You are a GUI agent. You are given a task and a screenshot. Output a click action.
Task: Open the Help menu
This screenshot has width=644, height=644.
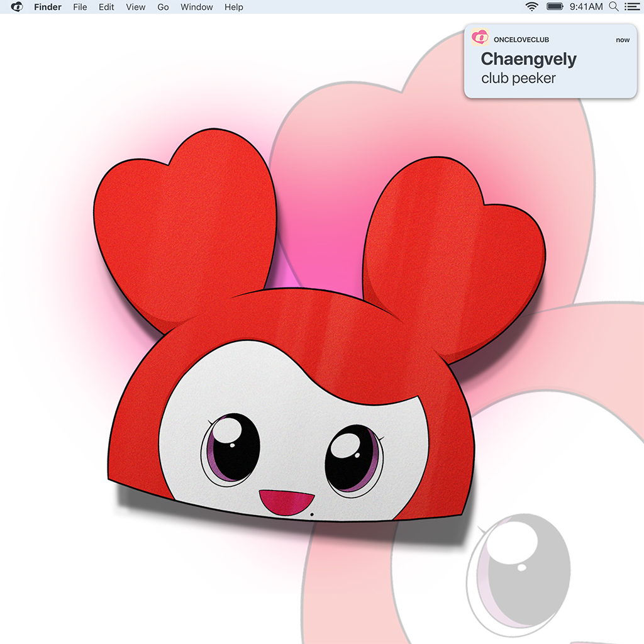pyautogui.click(x=233, y=7)
